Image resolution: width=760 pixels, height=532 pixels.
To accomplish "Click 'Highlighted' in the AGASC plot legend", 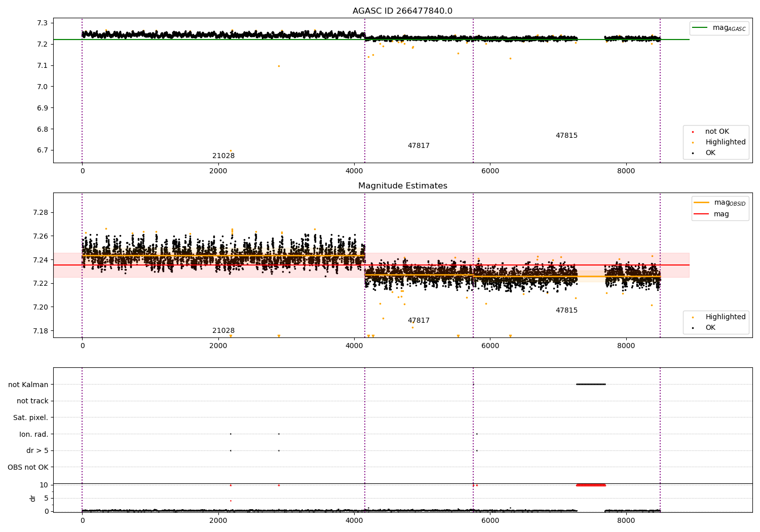I will click(726, 142).
